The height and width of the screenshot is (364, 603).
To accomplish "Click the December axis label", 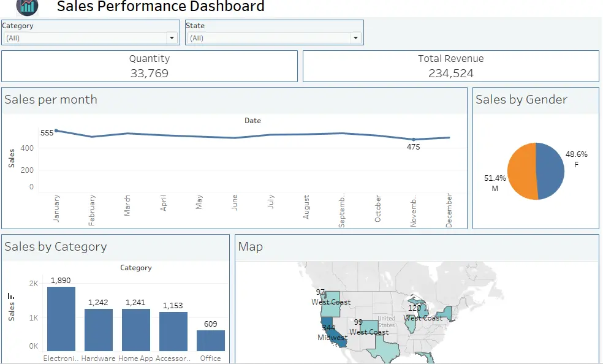I will tap(449, 210).
